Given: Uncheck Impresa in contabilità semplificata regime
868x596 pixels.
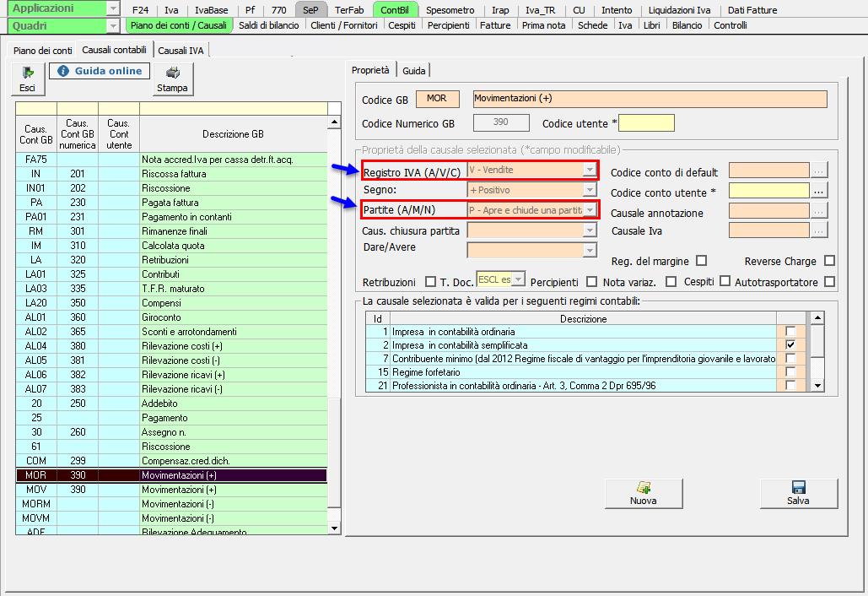Looking at the screenshot, I should pos(790,344).
